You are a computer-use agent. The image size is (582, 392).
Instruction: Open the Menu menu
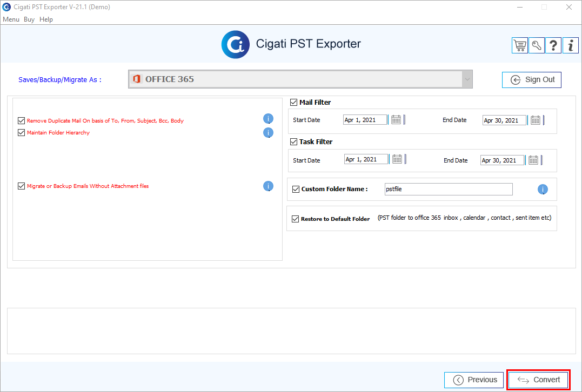pos(11,19)
